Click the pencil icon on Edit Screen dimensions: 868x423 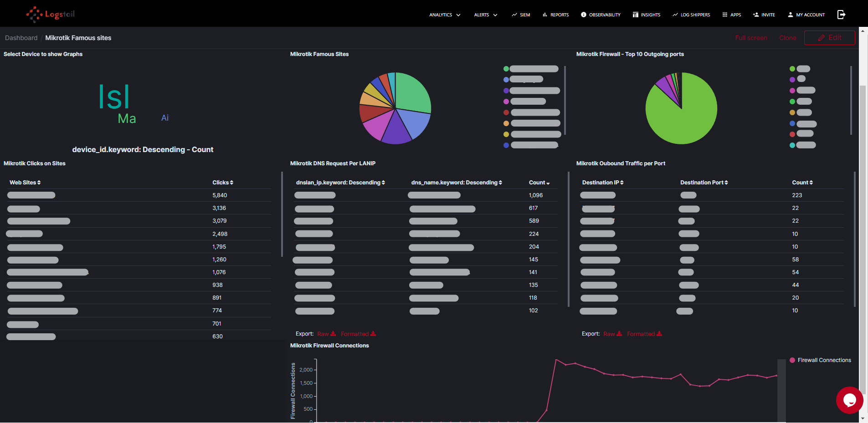pos(822,38)
